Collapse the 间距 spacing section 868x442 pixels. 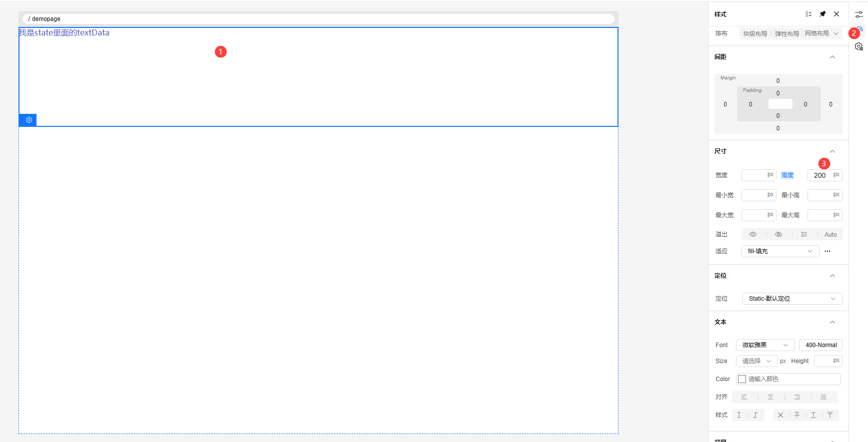click(832, 57)
